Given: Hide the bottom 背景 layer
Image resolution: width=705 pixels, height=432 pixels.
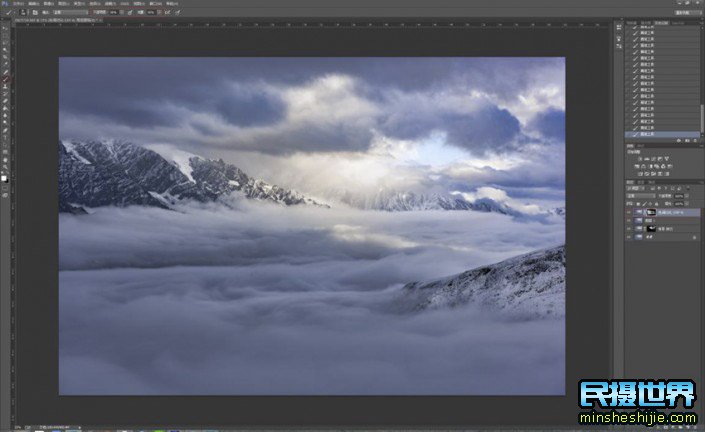Looking at the screenshot, I should [629, 237].
